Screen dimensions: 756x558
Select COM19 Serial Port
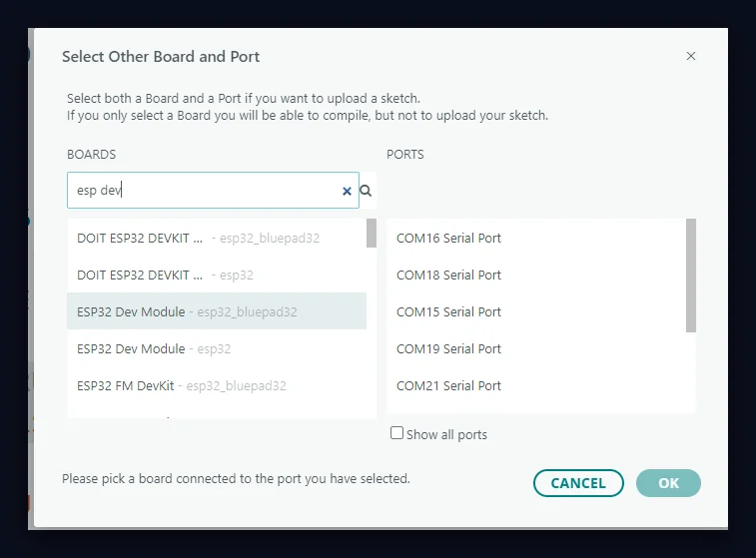[536, 348]
